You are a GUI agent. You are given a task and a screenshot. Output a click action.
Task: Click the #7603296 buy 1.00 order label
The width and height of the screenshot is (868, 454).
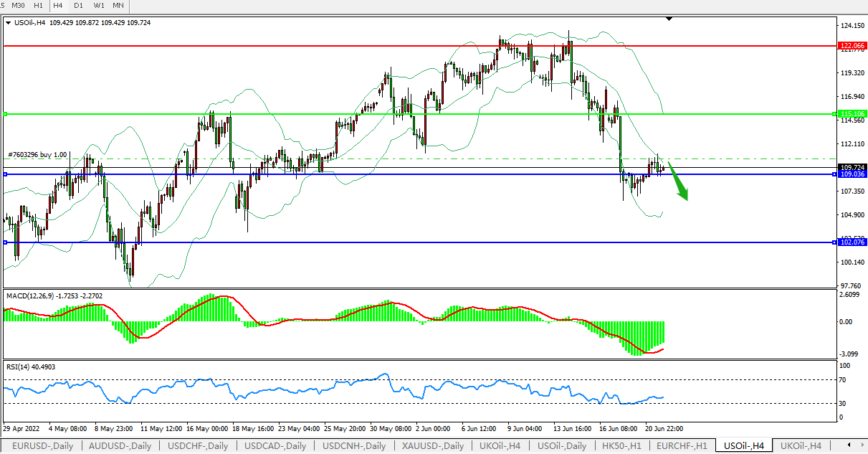(x=37, y=154)
